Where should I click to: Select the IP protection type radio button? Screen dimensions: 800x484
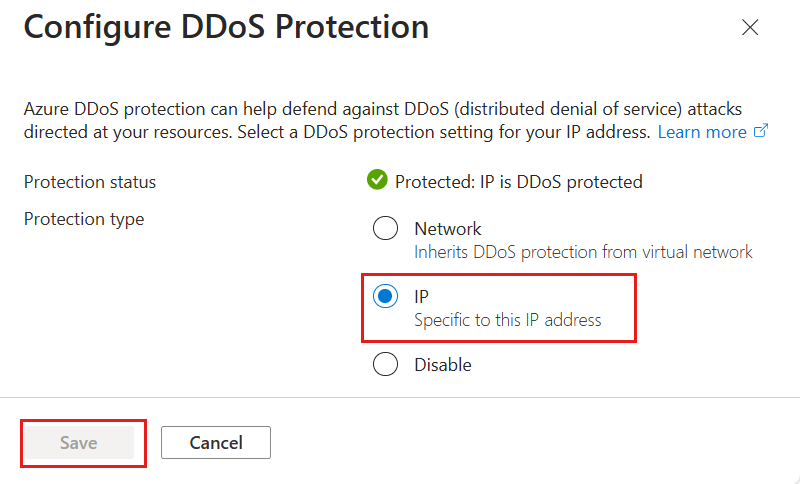385,297
